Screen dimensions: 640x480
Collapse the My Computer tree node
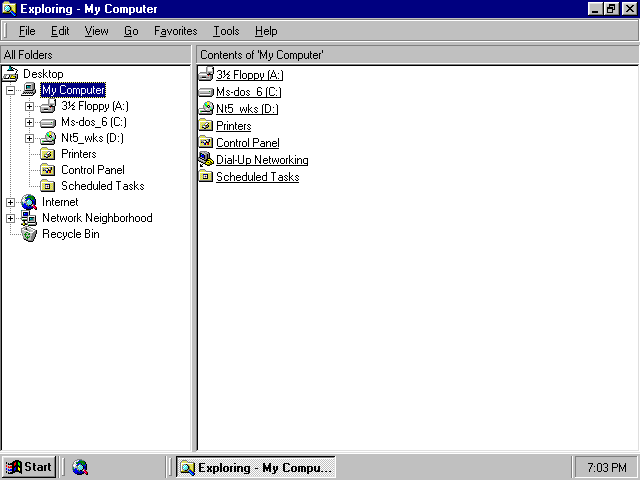tap(11, 90)
